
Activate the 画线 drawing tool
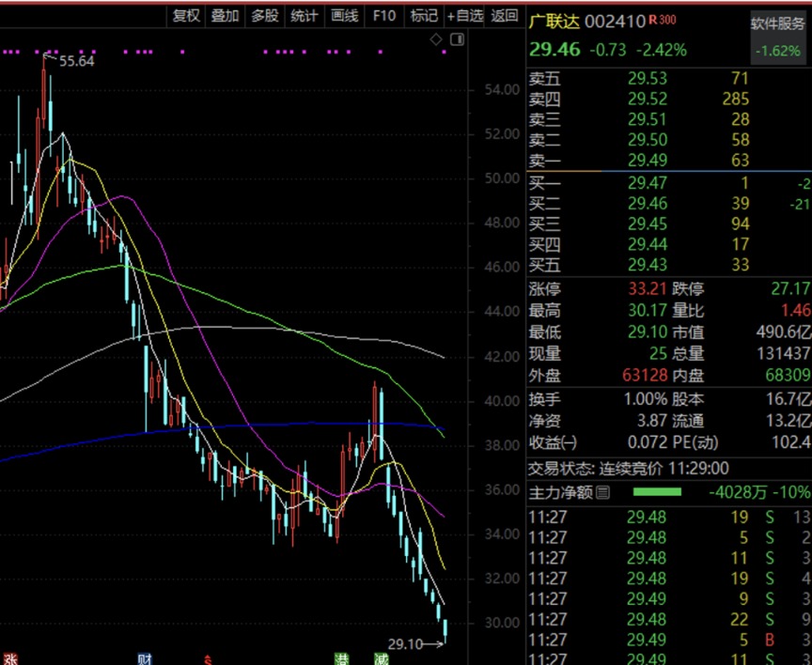coord(344,16)
